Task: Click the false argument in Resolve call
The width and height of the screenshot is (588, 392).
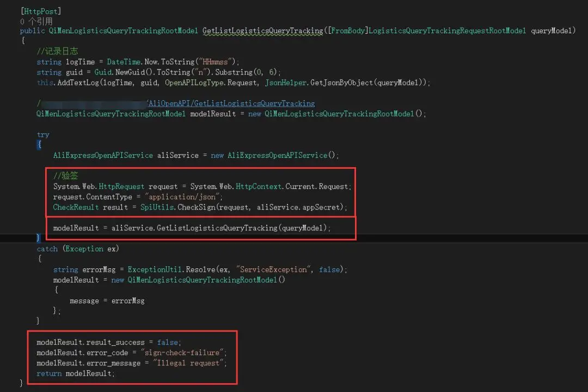Action: tap(329, 269)
